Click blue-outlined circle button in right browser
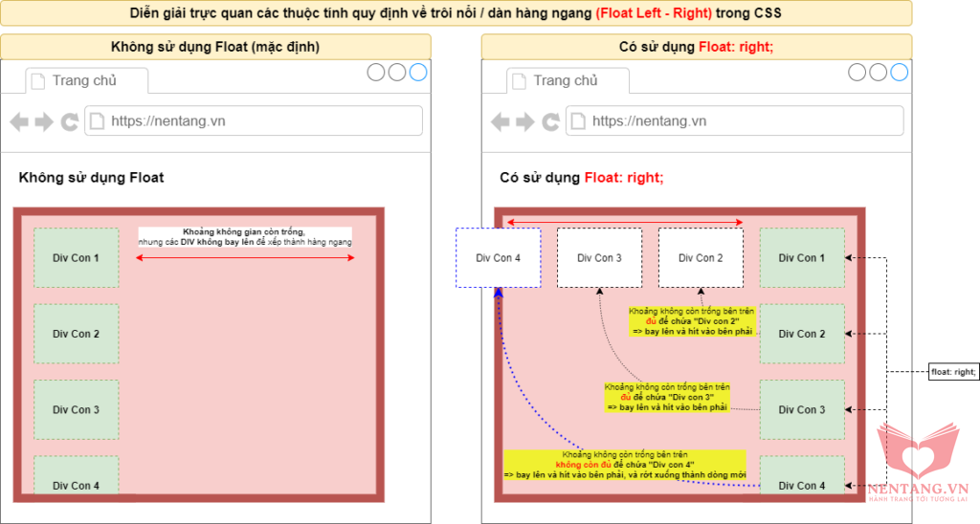980x524 pixels. point(900,73)
